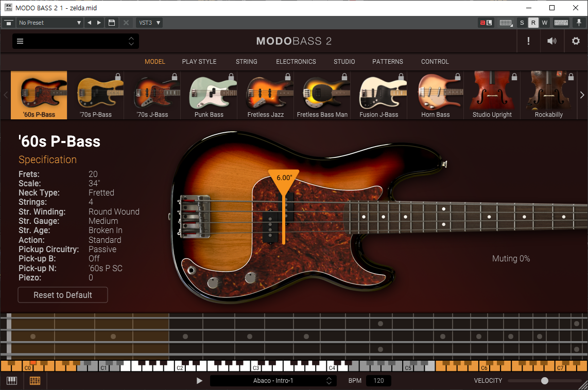Screen dimensions: 588x390
Task: Select the '70s J-Bass model thumbnail
Action: (152, 95)
